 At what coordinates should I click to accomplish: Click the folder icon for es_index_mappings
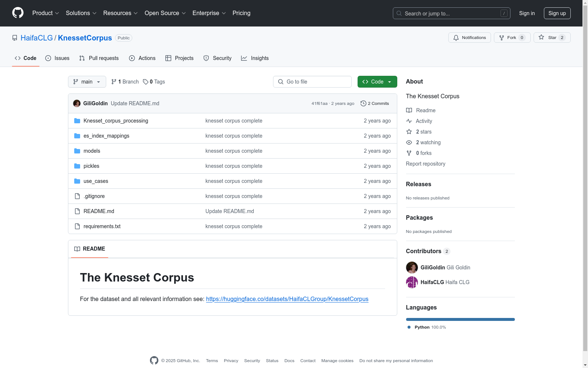77,136
